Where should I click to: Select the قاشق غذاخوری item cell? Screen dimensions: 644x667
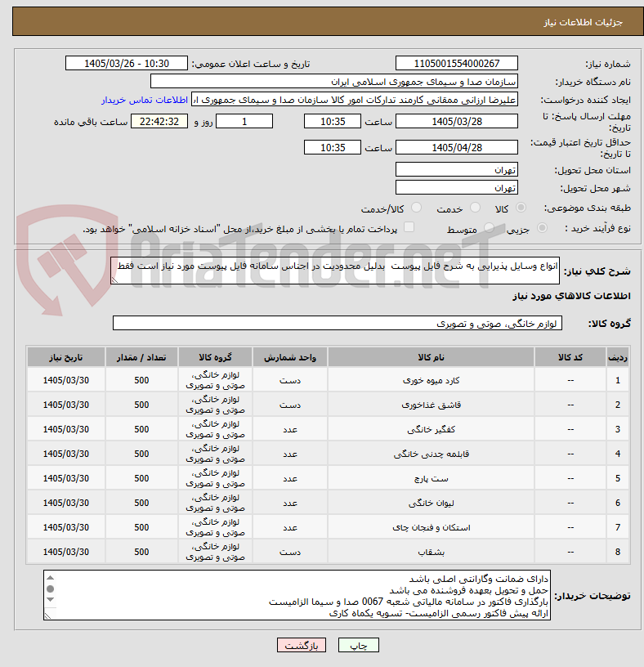[431, 405]
